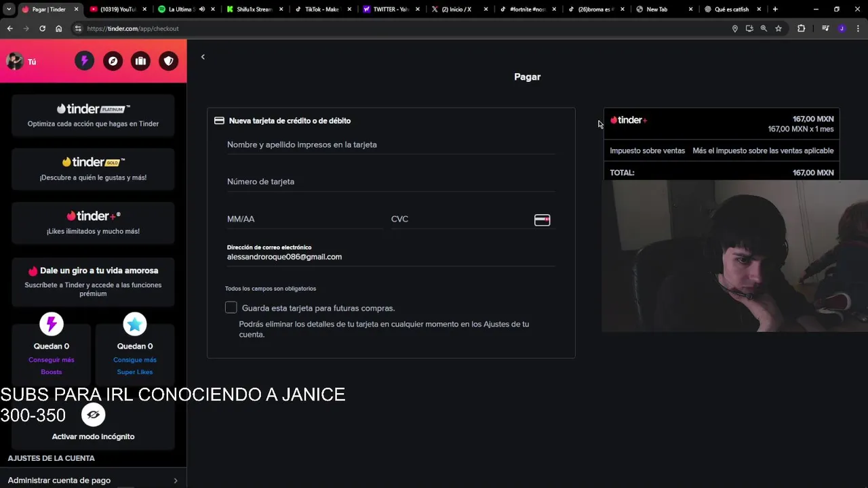Click the webcam overlay video
Image resolution: width=868 pixels, height=488 pixels.
click(x=735, y=256)
